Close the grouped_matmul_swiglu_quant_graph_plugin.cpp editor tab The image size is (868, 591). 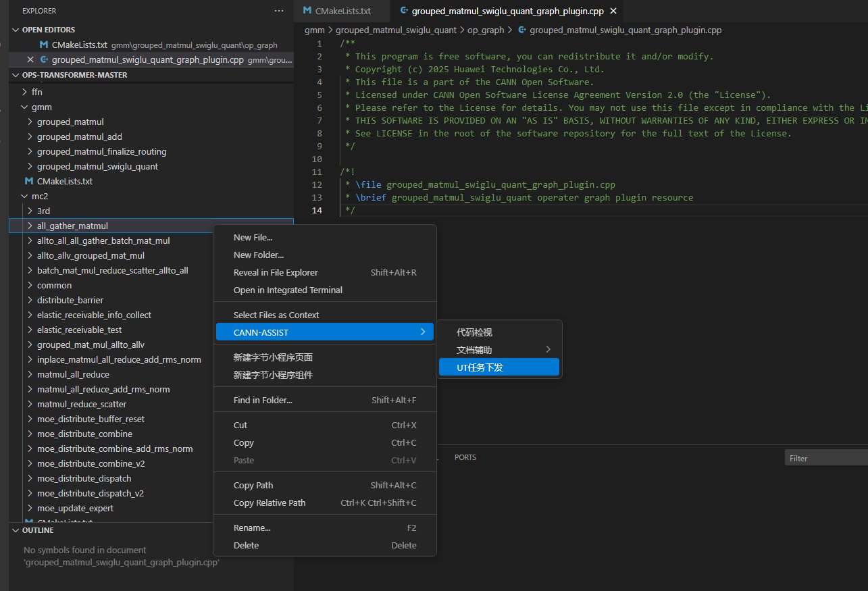(x=613, y=11)
